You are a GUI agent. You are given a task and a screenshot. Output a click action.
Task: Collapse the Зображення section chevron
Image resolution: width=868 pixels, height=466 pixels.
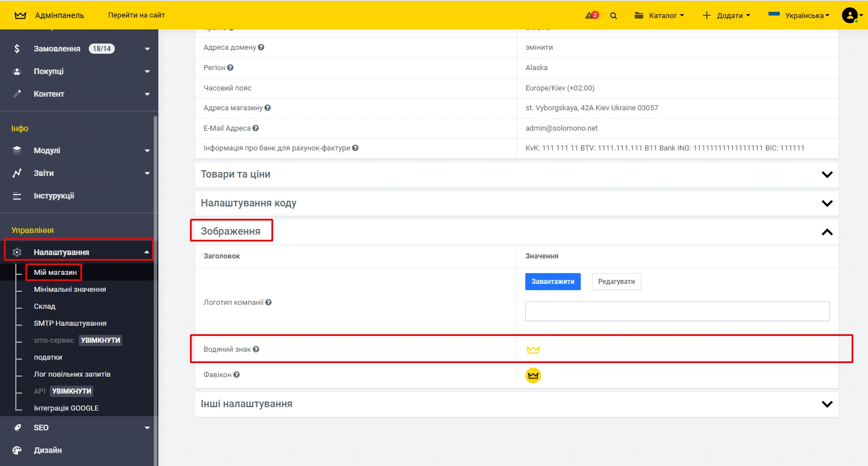click(x=827, y=232)
